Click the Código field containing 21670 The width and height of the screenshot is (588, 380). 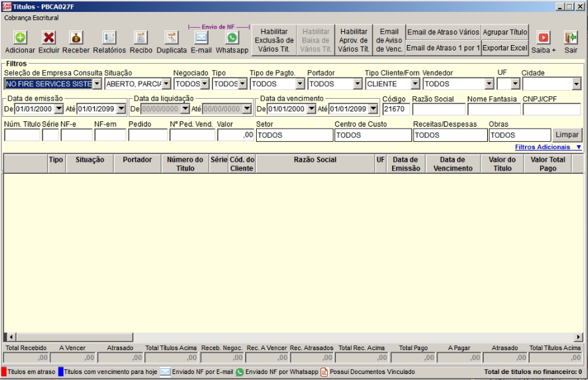396,109
